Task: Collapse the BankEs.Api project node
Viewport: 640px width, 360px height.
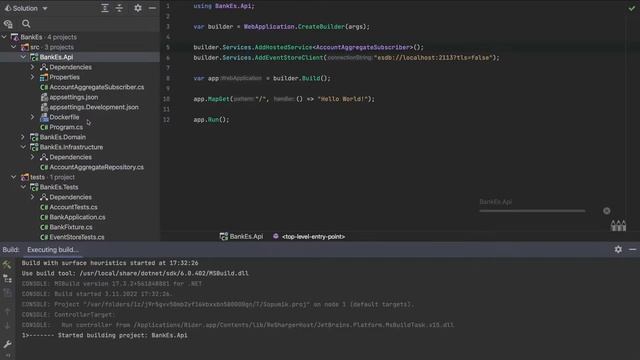Action: 23,57
